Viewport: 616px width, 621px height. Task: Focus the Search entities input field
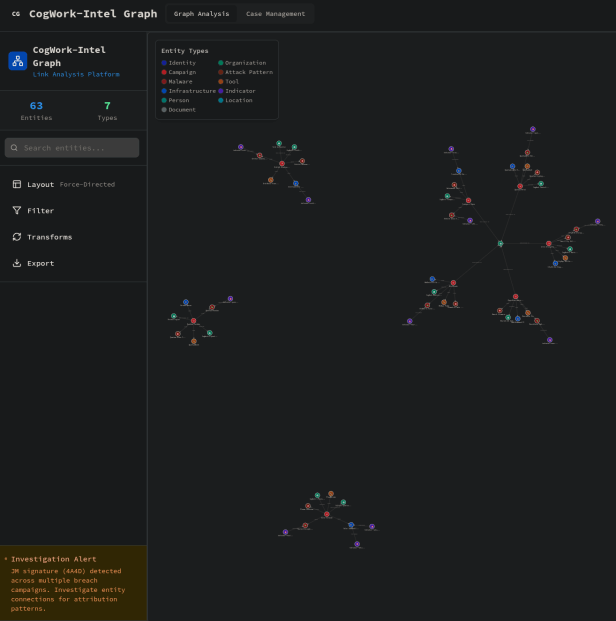point(78,148)
